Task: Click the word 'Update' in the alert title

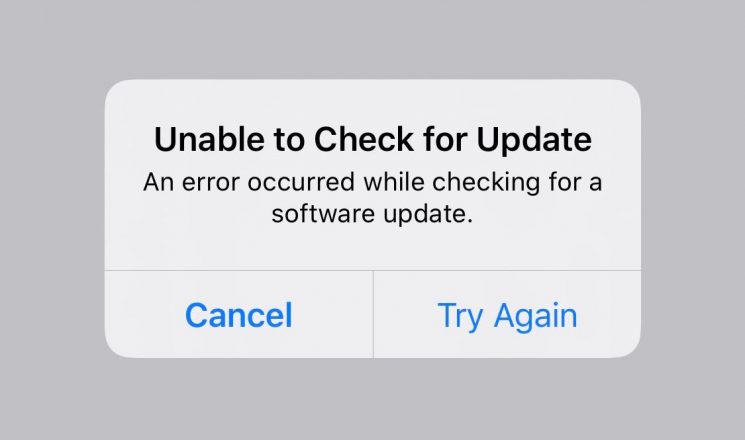Action: tap(534, 140)
